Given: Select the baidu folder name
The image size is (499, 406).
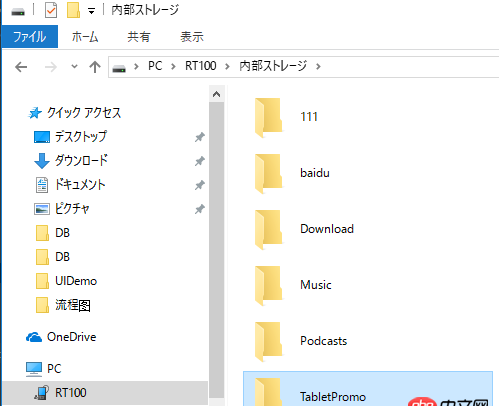Looking at the screenshot, I should (315, 173).
